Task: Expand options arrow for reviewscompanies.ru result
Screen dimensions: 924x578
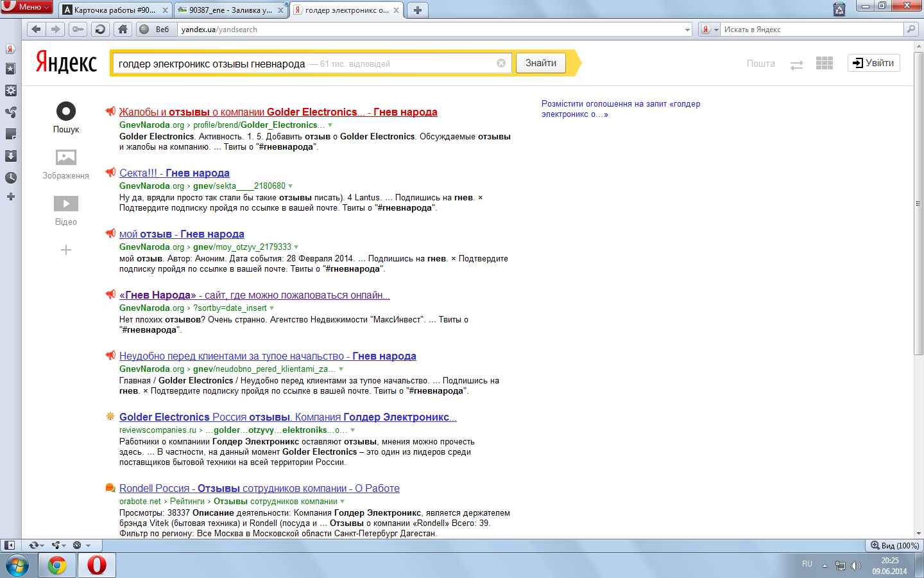Action: pyautogui.click(x=352, y=430)
